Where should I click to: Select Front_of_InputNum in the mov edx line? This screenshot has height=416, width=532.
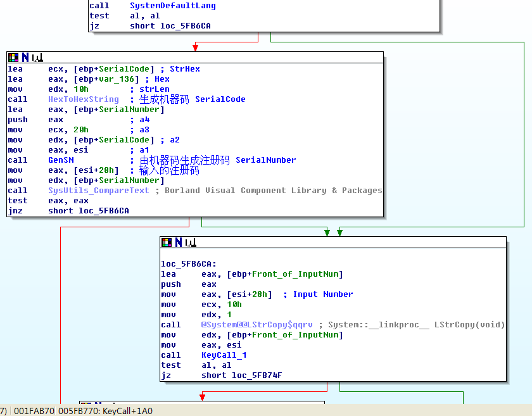coord(295,335)
